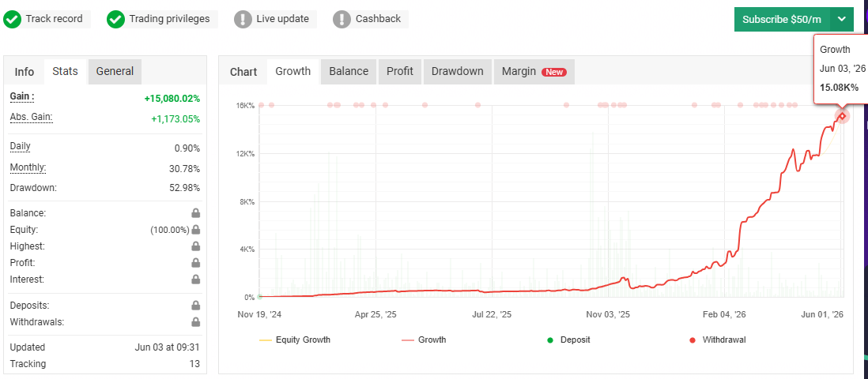Expand the Subscribe button dropdown arrow
This screenshot has width=868, height=379.
[x=841, y=20]
